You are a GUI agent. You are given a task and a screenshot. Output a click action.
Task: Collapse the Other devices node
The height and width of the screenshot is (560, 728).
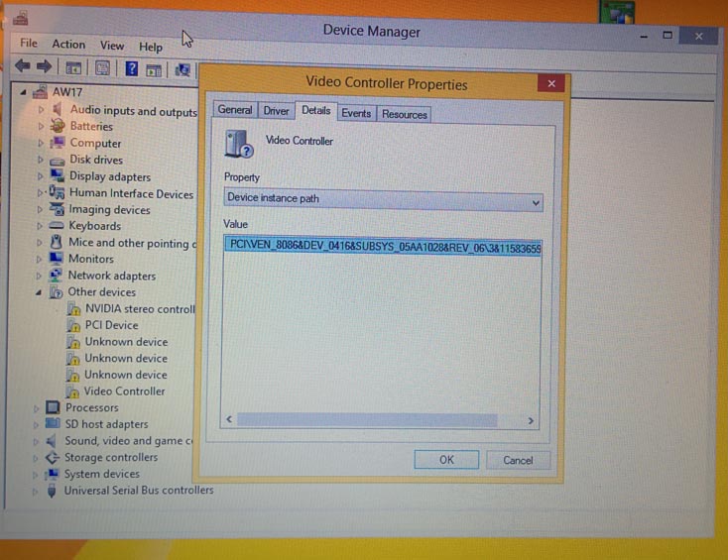(39, 292)
